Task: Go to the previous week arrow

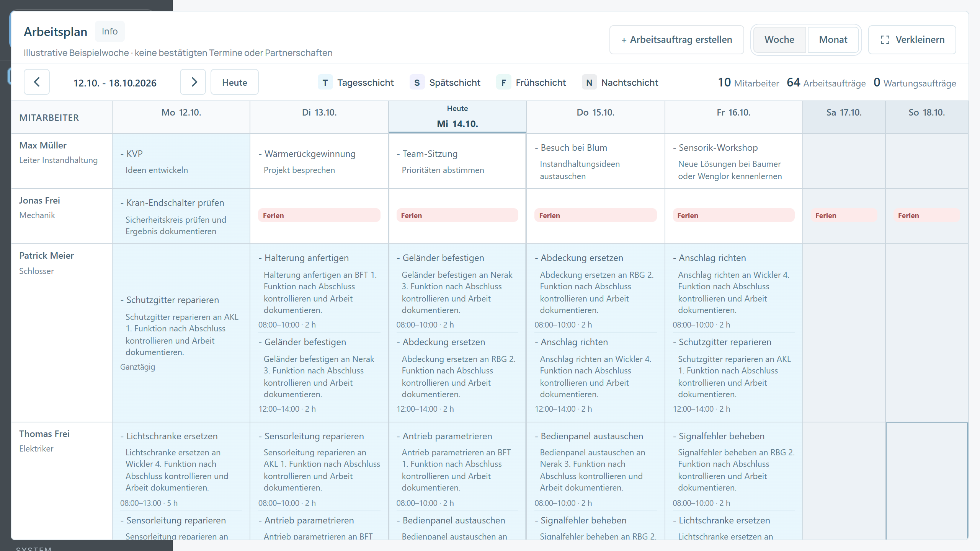Action: pos(37,82)
